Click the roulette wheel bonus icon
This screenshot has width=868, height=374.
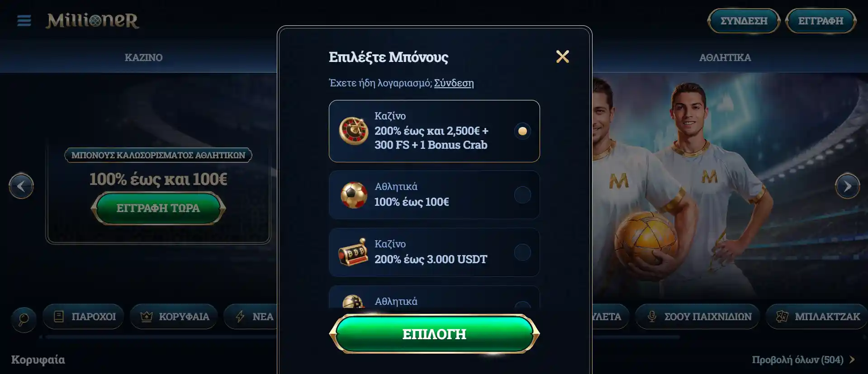[354, 131]
